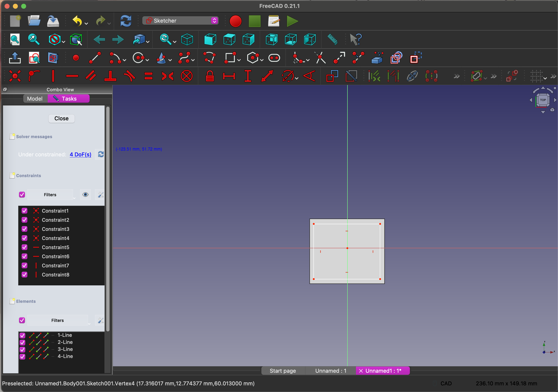Open the rectangle tools dropdown arrow
This screenshot has width=558, height=392.
coord(239,60)
